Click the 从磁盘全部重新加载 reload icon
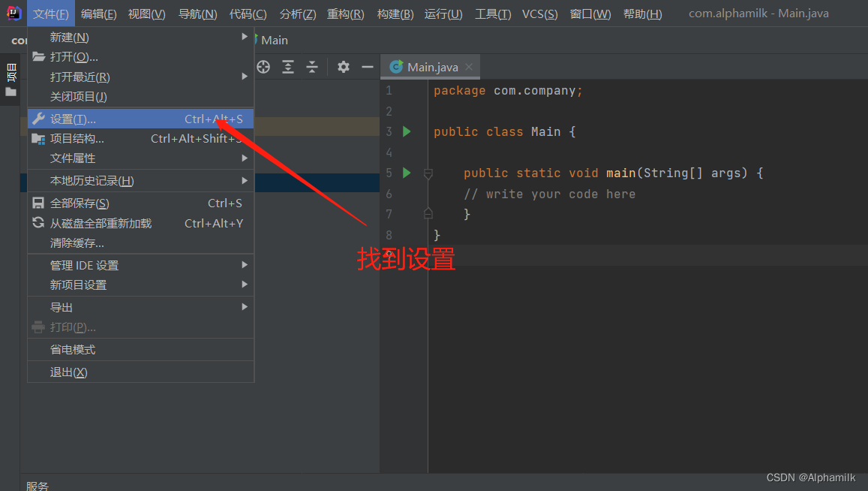 click(x=38, y=222)
